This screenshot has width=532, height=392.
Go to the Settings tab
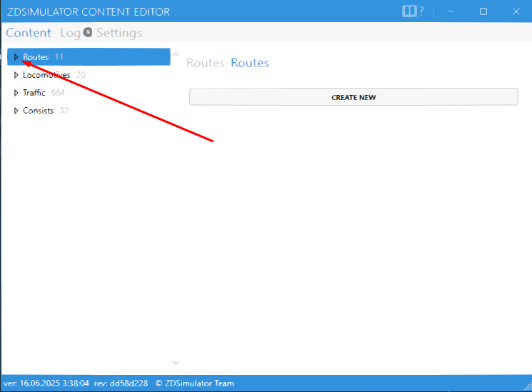tap(119, 33)
